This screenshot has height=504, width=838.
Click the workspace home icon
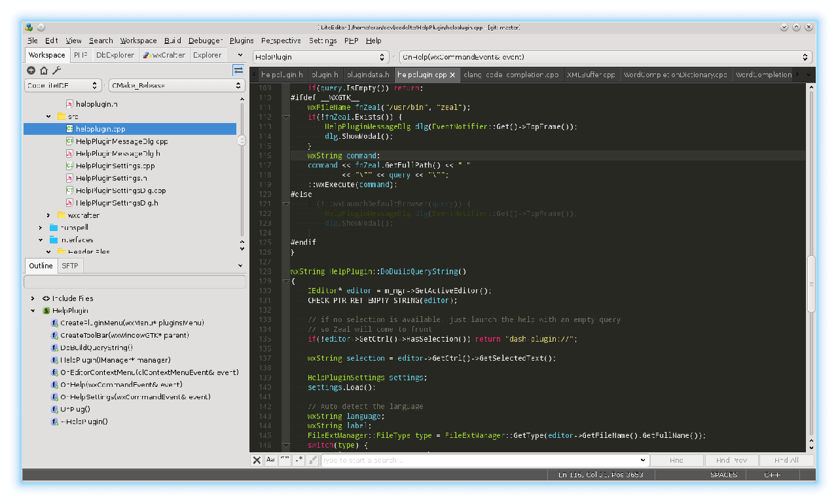[x=44, y=71]
